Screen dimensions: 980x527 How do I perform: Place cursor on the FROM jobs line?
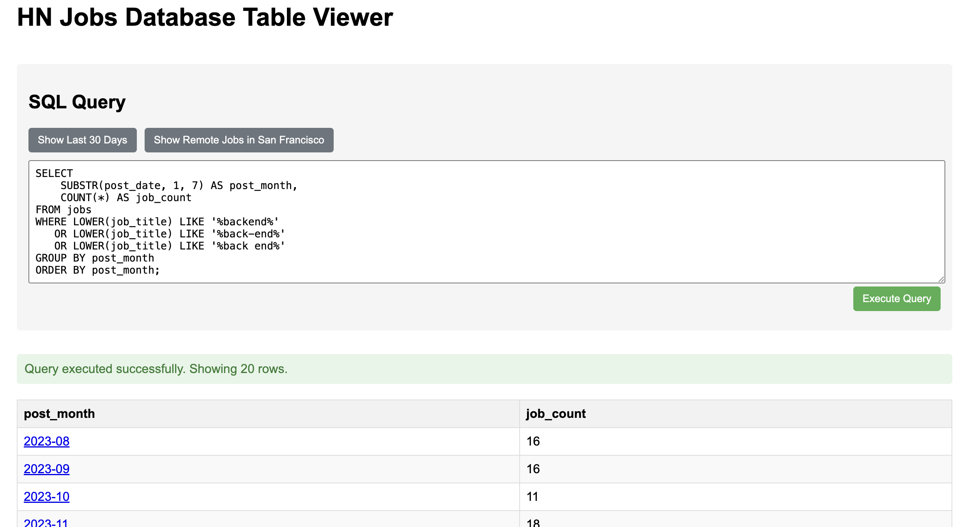(x=63, y=210)
